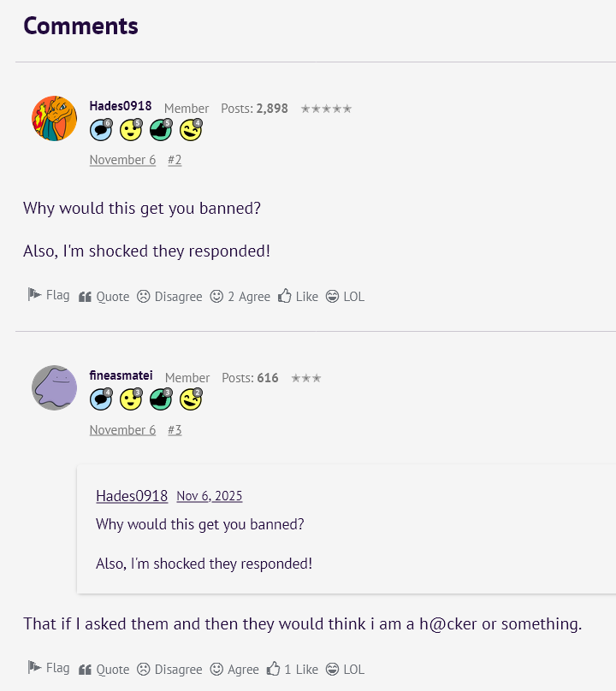Open Hades0918's profile from the quote block
Image resolution: width=616 pixels, height=691 pixels.
click(x=132, y=496)
